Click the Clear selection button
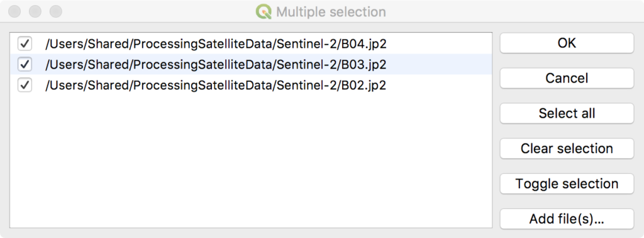Image resolution: width=644 pixels, height=238 pixels. coord(567,149)
